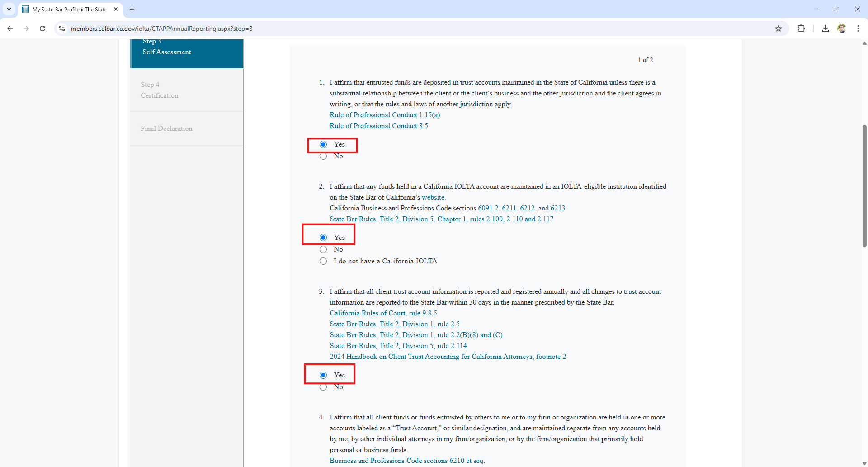This screenshot has height=467, width=868.
Task: Open the extensions puzzle icon
Action: pyautogui.click(x=801, y=29)
